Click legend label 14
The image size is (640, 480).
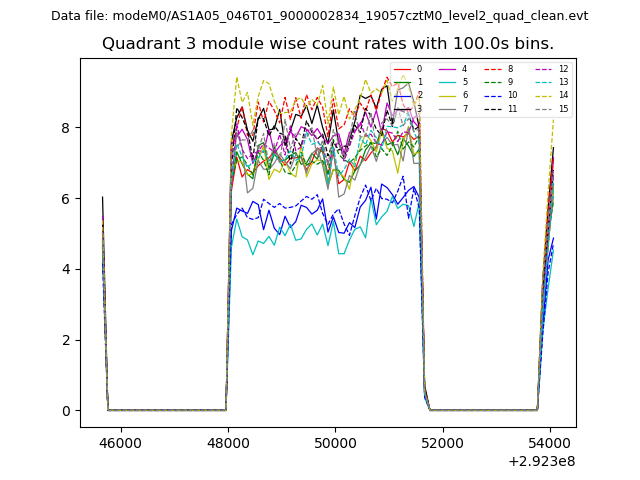coord(563,95)
